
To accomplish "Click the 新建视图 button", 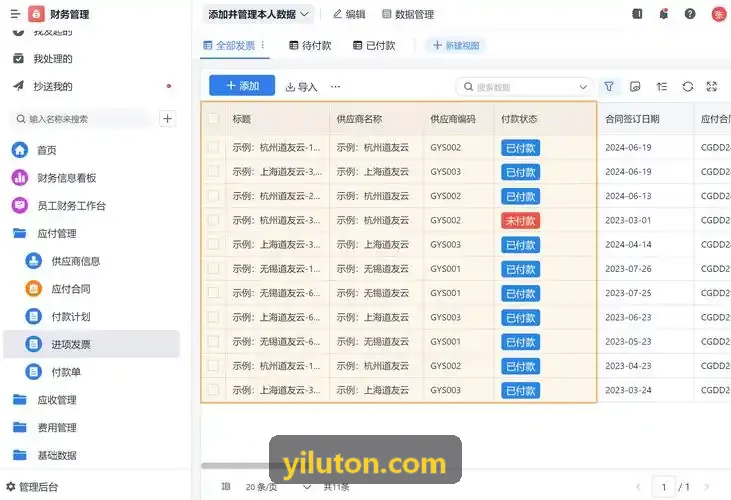I will [x=455, y=45].
